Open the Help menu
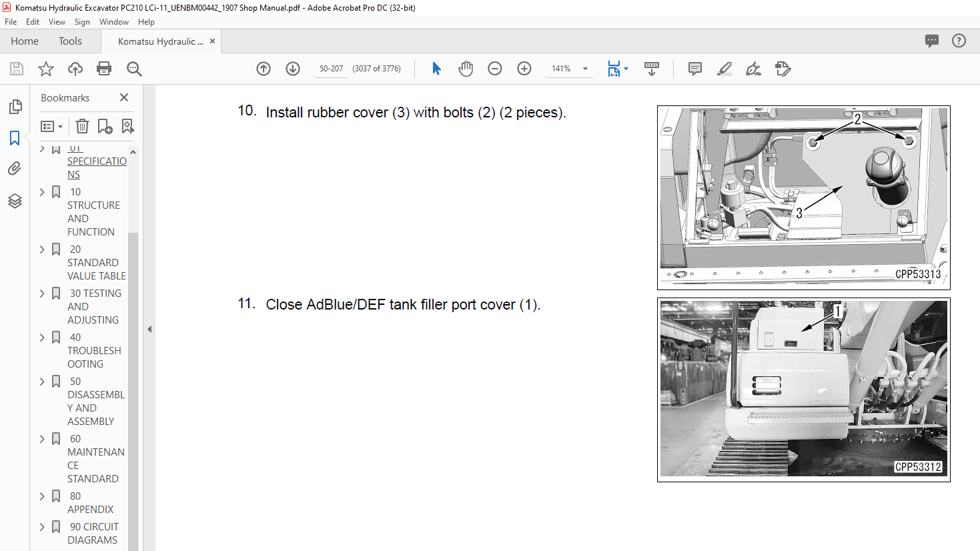This screenshot has width=980, height=551. pos(146,22)
